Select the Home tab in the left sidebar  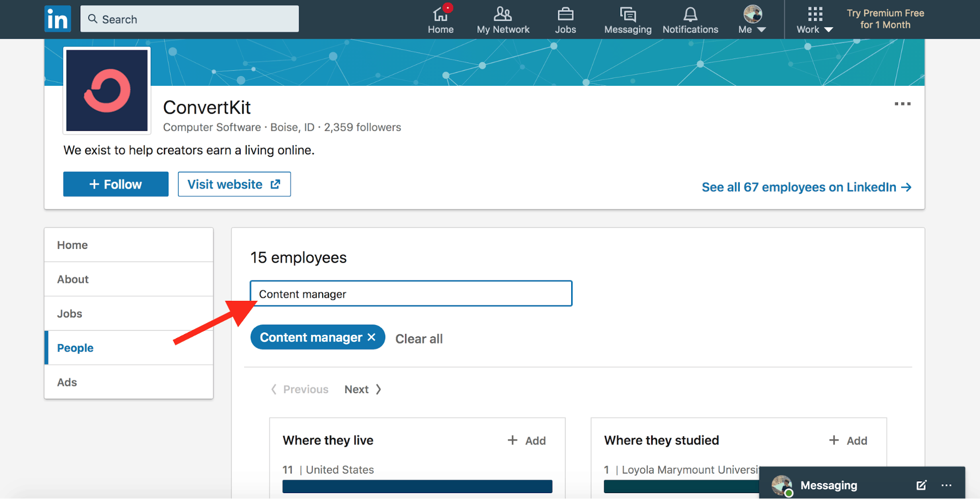(128, 245)
